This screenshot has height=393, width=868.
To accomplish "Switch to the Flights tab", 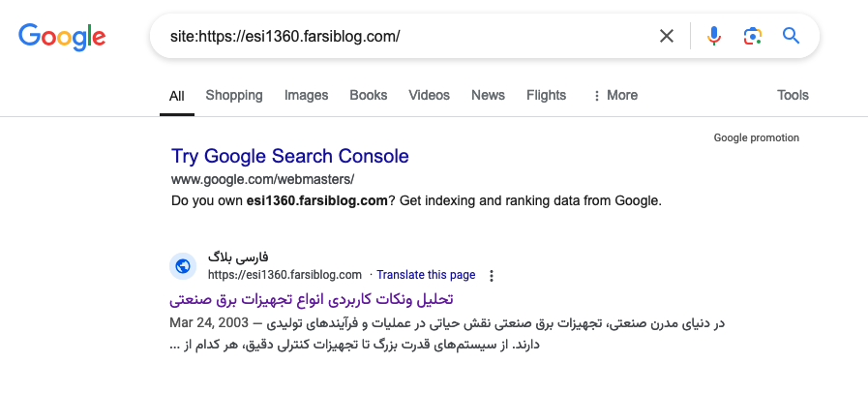I will coord(546,95).
